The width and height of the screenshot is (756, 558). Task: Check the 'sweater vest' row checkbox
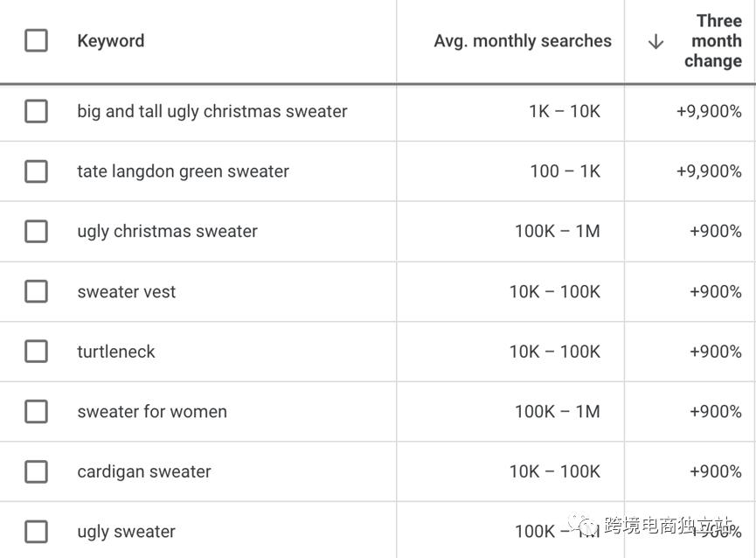(x=36, y=291)
